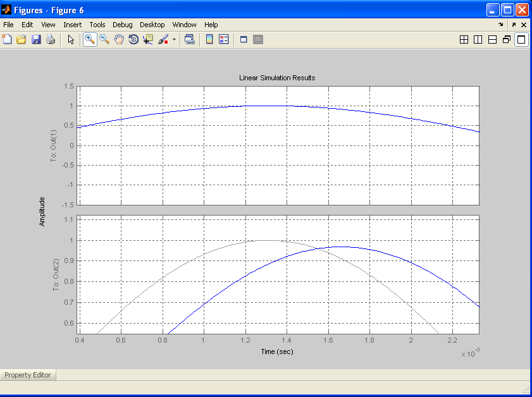Click the Hide Plot Tools button

(244, 39)
